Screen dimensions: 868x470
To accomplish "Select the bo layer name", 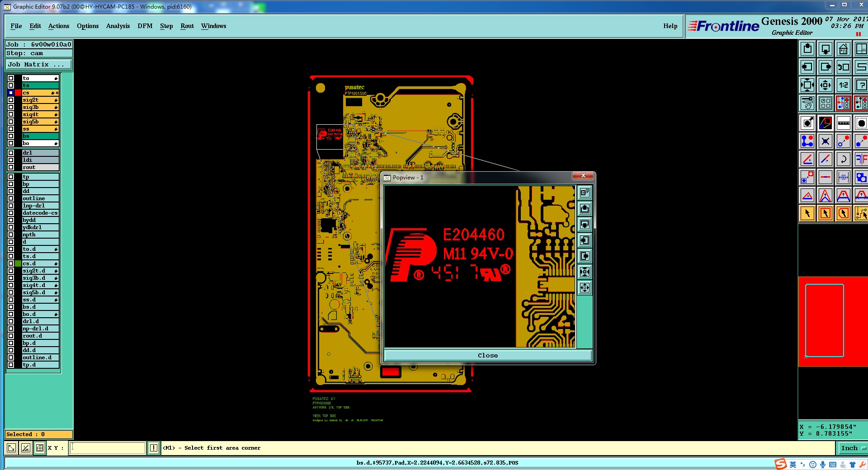I will coord(40,143).
